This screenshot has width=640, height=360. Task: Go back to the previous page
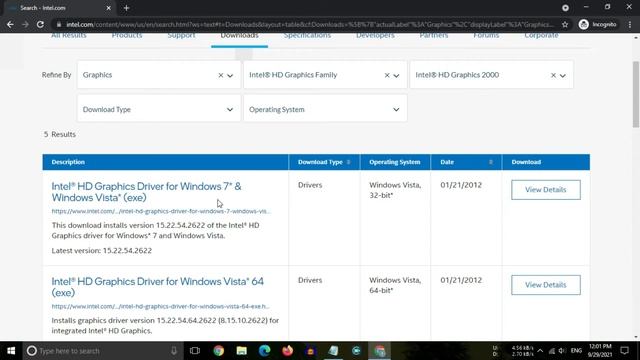coord(10,24)
